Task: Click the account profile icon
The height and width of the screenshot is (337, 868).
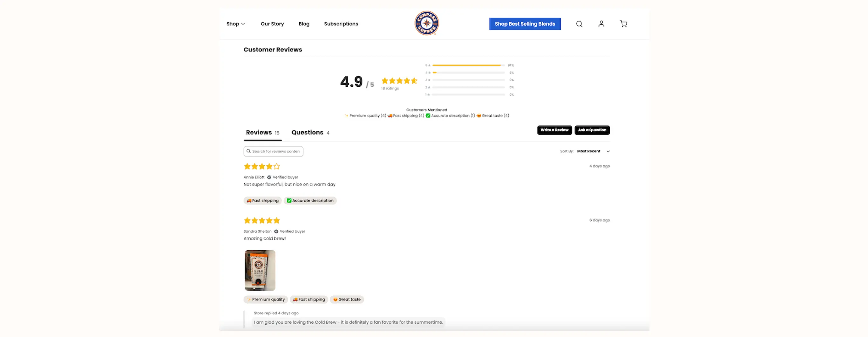Action: [x=601, y=23]
